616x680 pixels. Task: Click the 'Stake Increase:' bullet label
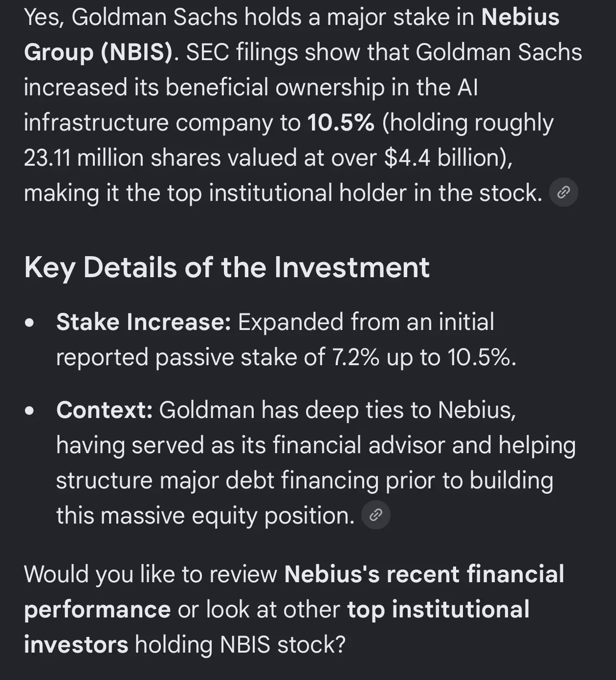tap(143, 322)
